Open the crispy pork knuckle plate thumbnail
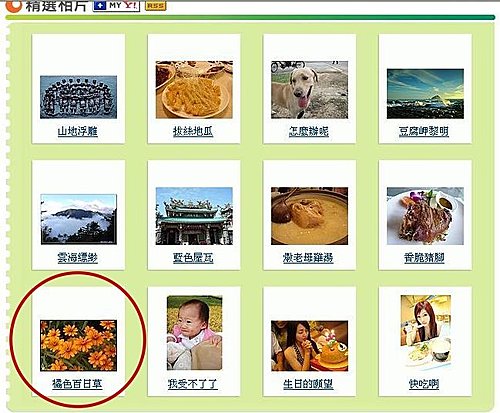The image size is (500, 413). (425, 216)
